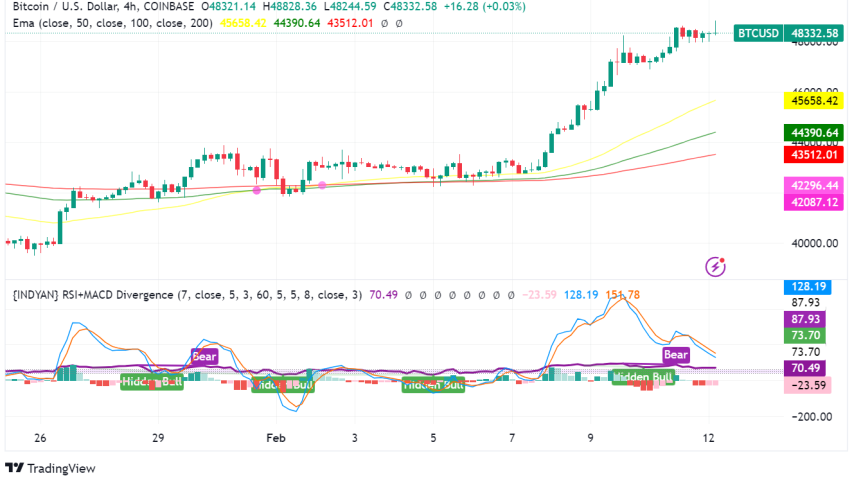The height and width of the screenshot is (485, 852).
Task: Click the pink -23.59 indicator scale label
Action: tap(808, 386)
